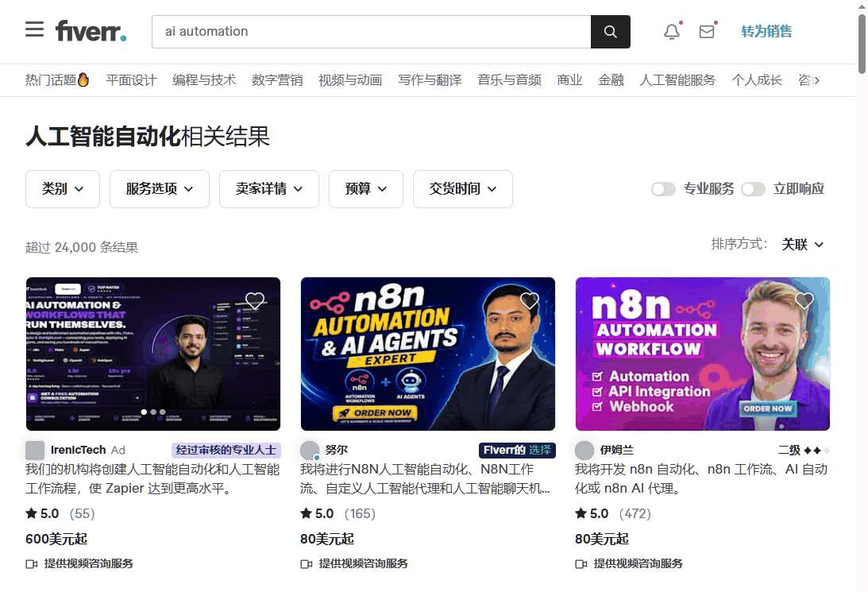
Task: Click 600美元起 price text
Action: pos(56,539)
